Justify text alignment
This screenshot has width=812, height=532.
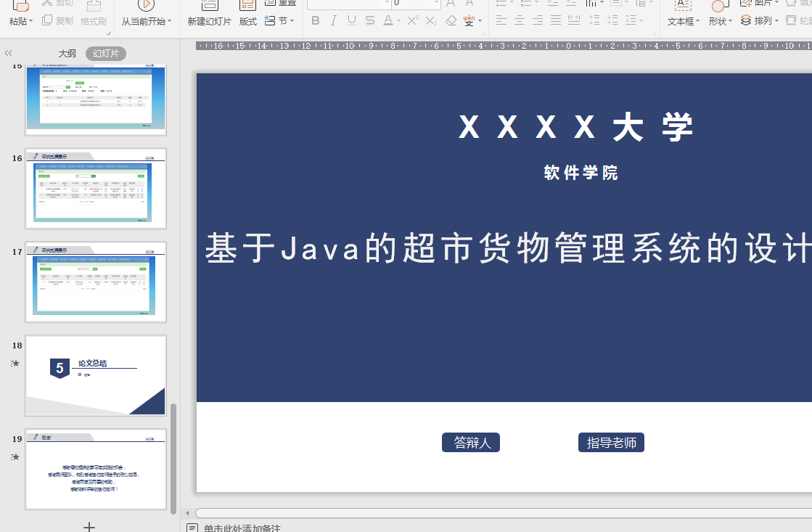[x=556, y=21]
